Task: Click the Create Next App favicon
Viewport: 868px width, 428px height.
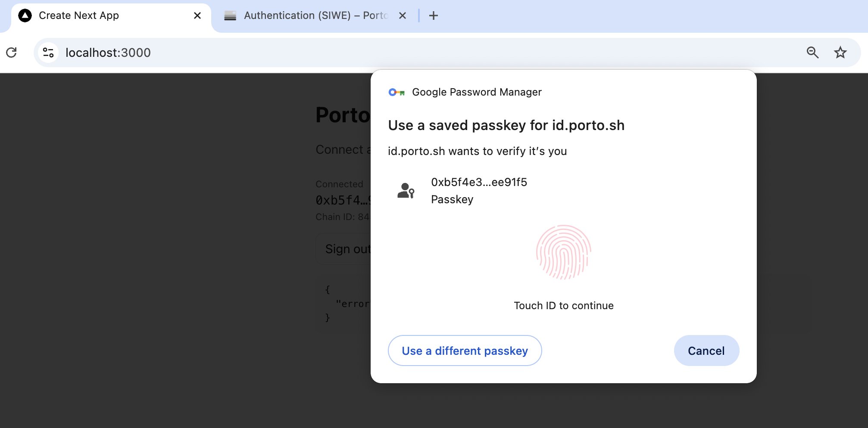Action: (25, 16)
